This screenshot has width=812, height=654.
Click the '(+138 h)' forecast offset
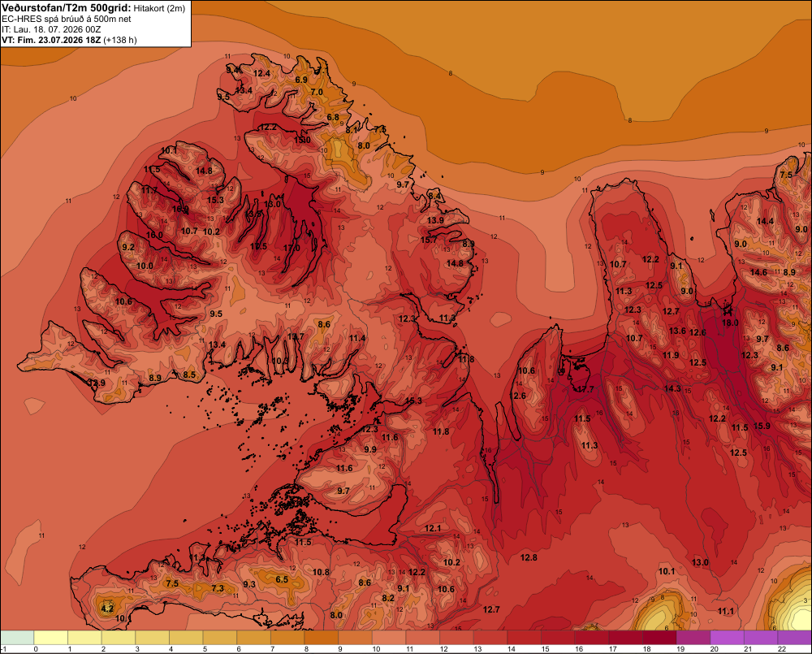coord(120,40)
